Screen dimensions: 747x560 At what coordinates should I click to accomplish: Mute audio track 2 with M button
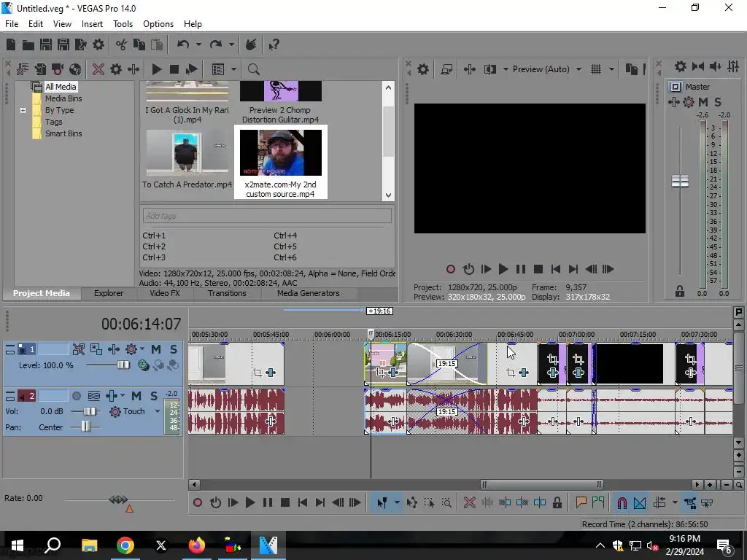point(136,396)
